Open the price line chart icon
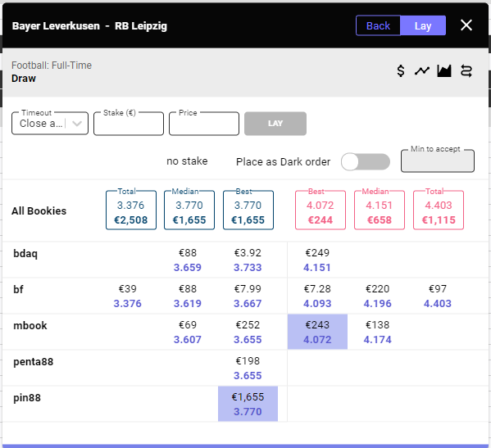This screenshot has height=448, width=491. point(422,71)
